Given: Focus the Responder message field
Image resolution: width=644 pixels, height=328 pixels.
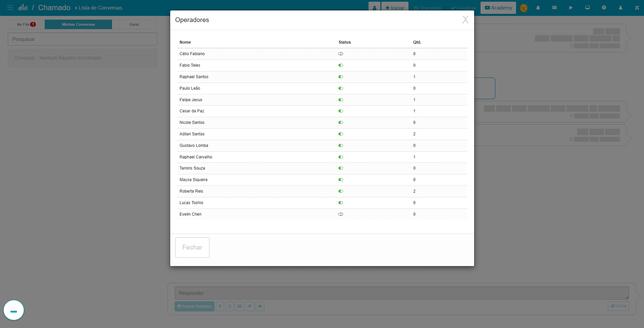Looking at the screenshot, I should (x=402, y=293).
